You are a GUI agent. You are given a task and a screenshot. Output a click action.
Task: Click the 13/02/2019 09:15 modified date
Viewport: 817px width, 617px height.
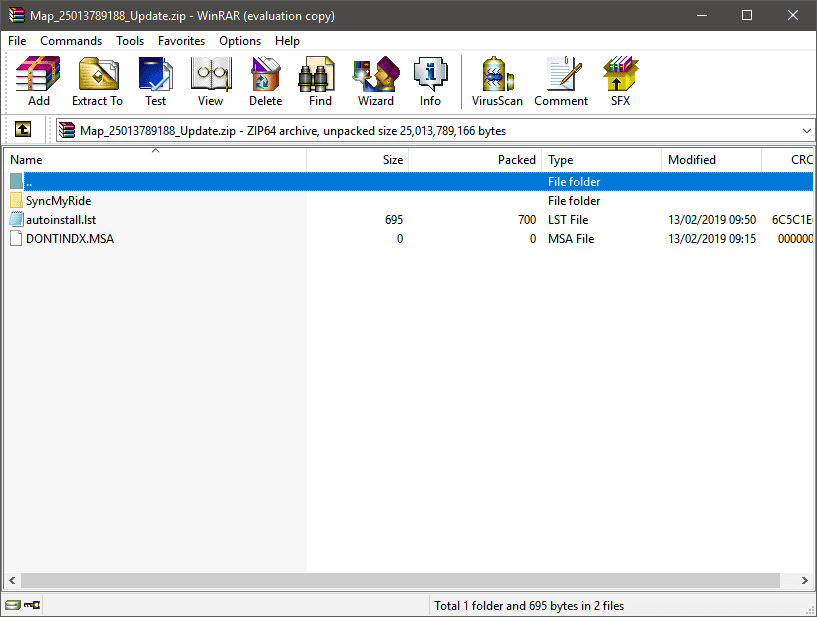[712, 239]
